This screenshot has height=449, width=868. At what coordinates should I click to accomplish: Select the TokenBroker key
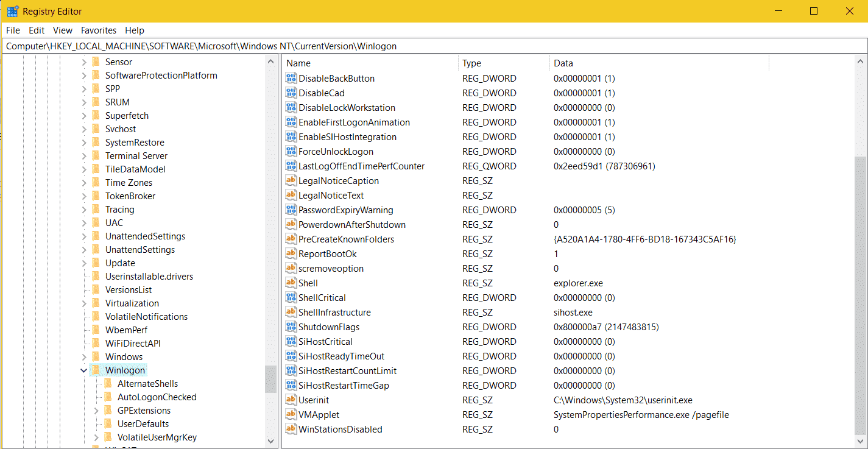tap(130, 196)
